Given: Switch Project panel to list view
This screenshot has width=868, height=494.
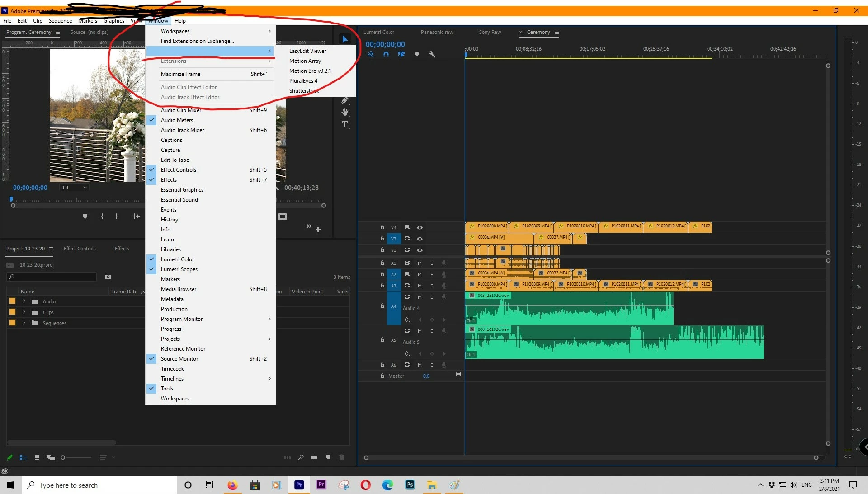Looking at the screenshot, I should pos(24,457).
